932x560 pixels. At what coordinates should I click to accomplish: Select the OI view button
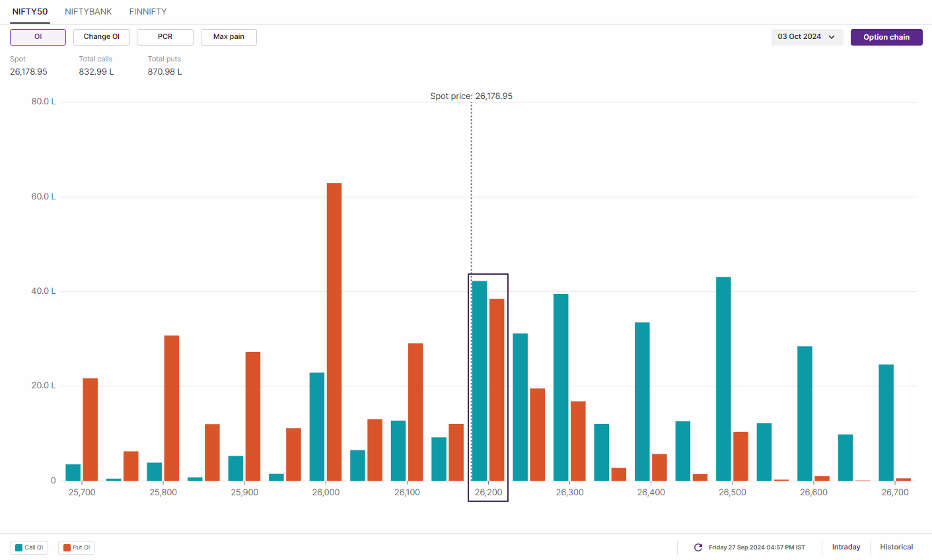(x=38, y=37)
